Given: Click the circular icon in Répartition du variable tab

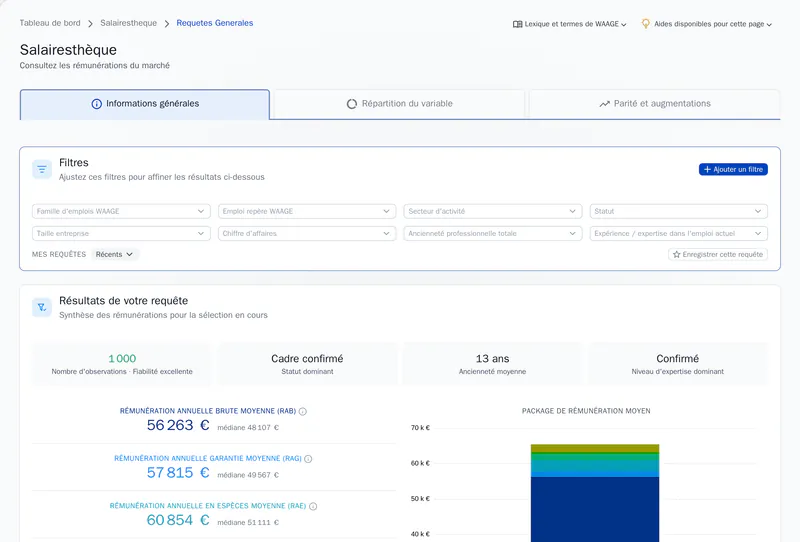Looking at the screenshot, I should coord(352,104).
